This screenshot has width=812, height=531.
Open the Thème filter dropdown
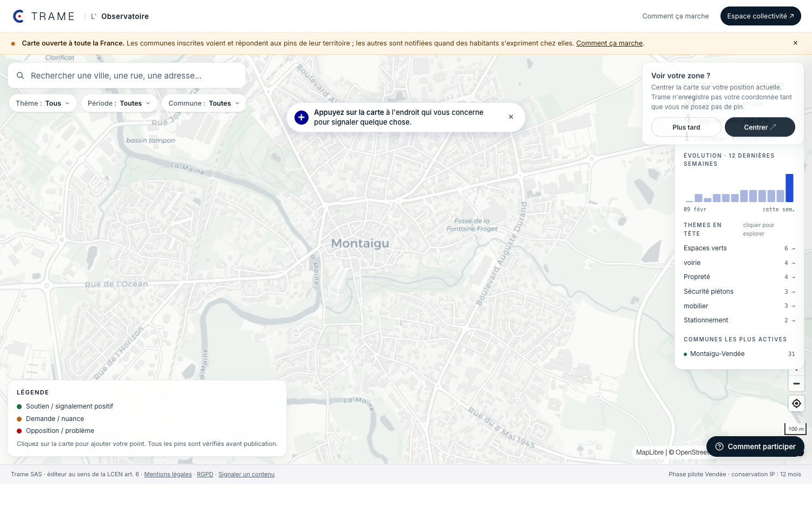(x=43, y=103)
